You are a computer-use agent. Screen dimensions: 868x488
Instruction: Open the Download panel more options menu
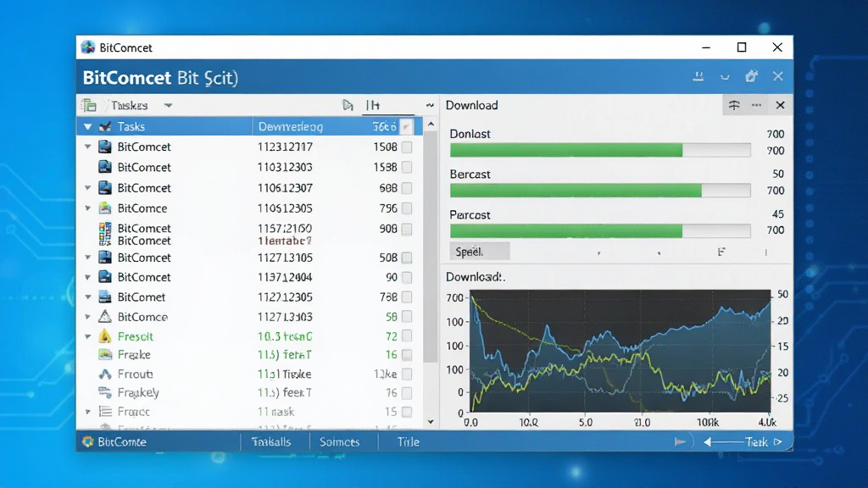coord(756,105)
